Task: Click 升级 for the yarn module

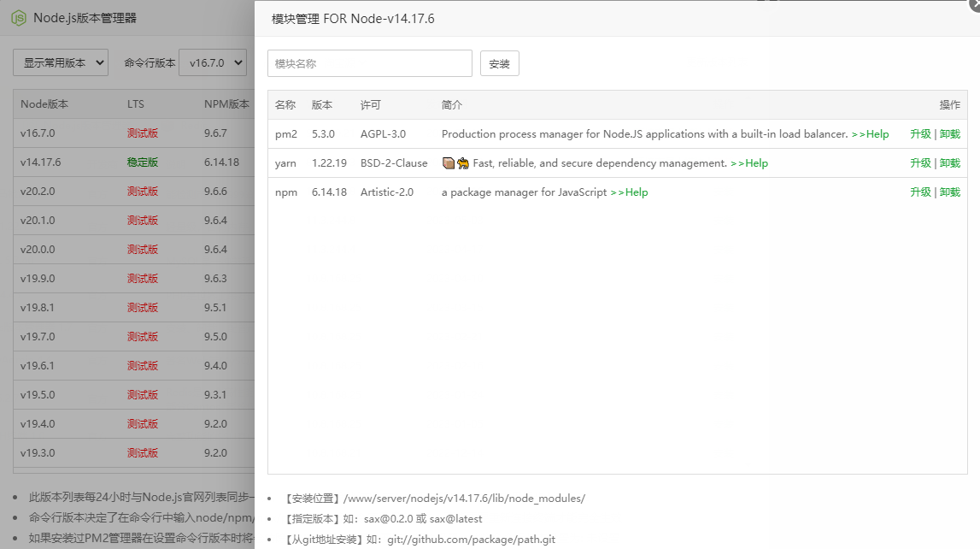Action: 920,163
